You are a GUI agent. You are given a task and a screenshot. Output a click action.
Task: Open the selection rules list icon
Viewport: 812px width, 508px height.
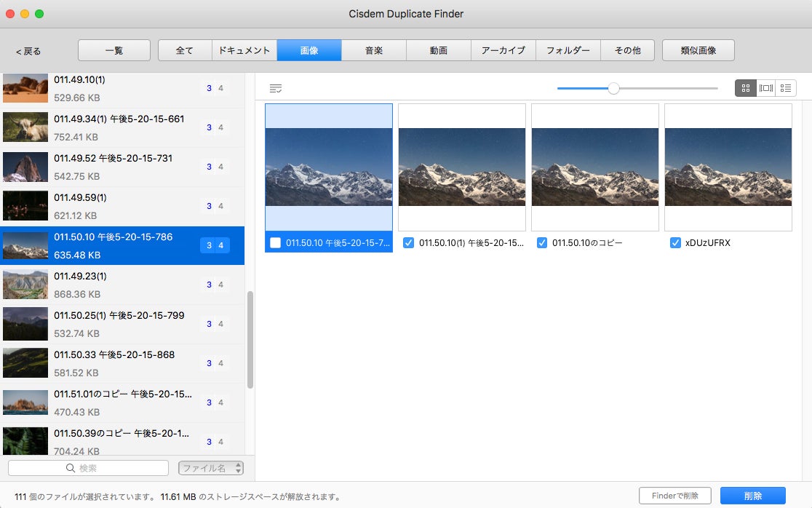click(276, 89)
